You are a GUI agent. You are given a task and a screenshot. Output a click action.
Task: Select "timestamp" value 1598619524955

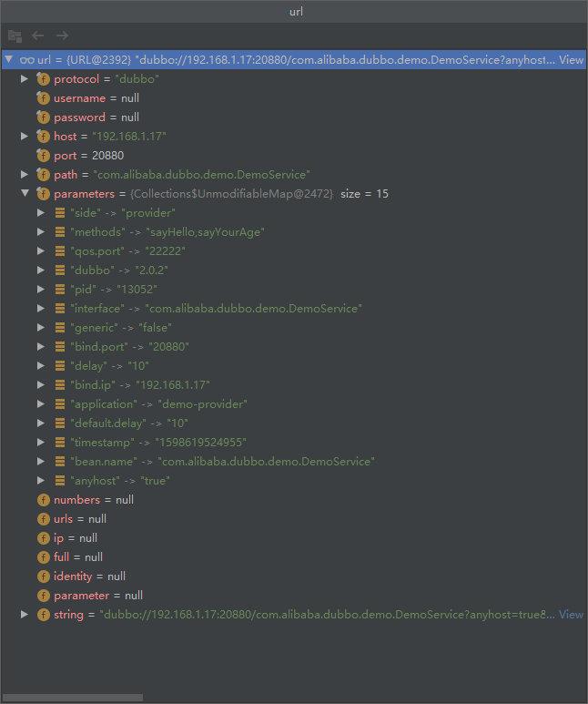tap(200, 443)
